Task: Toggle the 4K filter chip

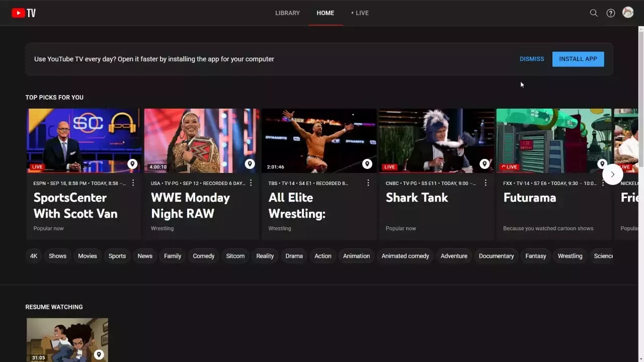Action: pos(33,256)
